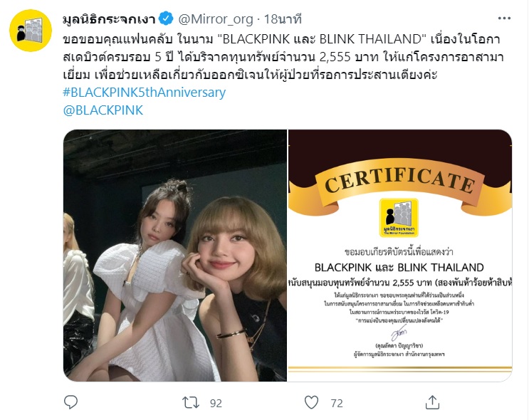Open the certificate image attachment
529x420 pixels.
tap(400, 256)
